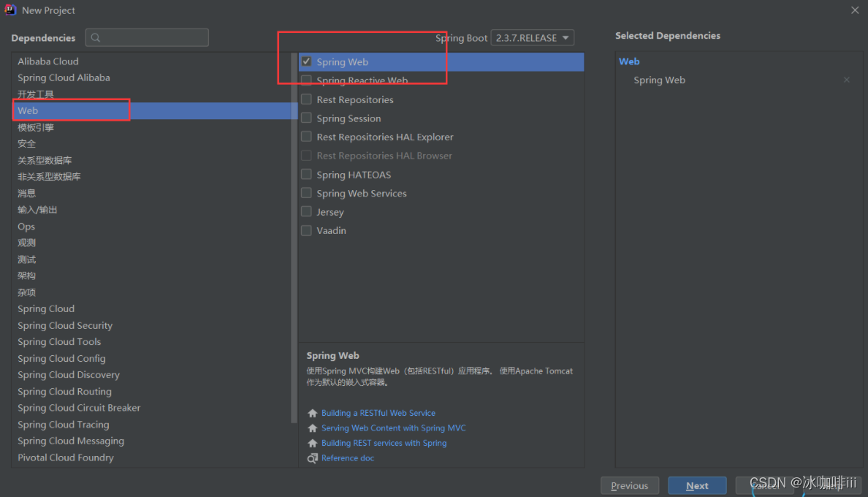Screen dimensions: 868x497
Task: Click the Reference doc icon
Action: pyautogui.click(x=312, y=458)
